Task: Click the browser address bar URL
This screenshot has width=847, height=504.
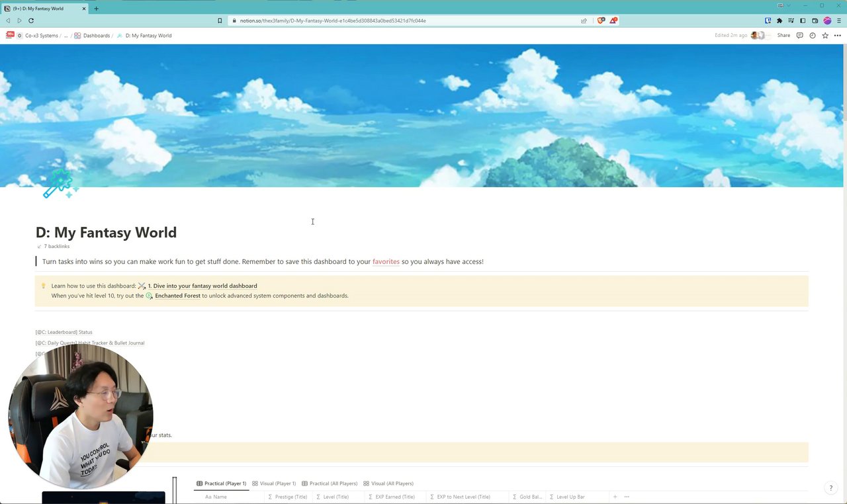Action: point(333,21)
